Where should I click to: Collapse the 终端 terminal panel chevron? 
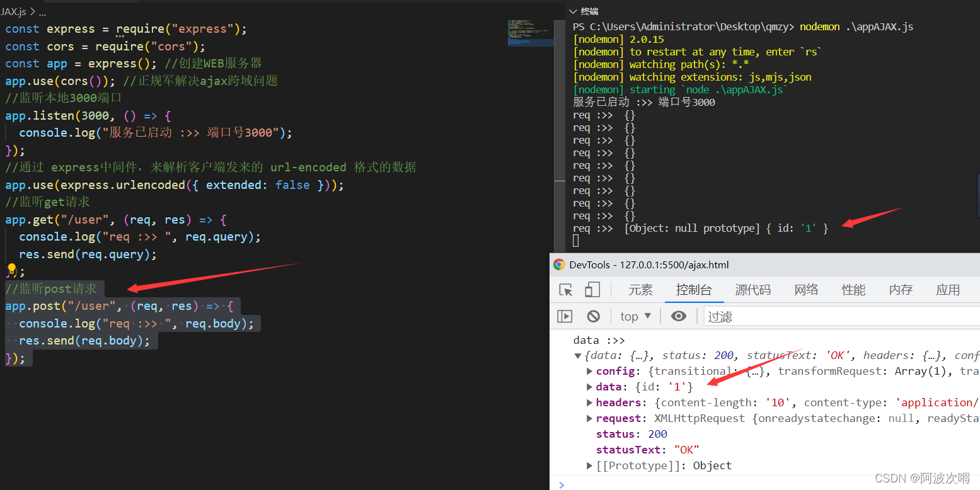(x=573, y=11)
